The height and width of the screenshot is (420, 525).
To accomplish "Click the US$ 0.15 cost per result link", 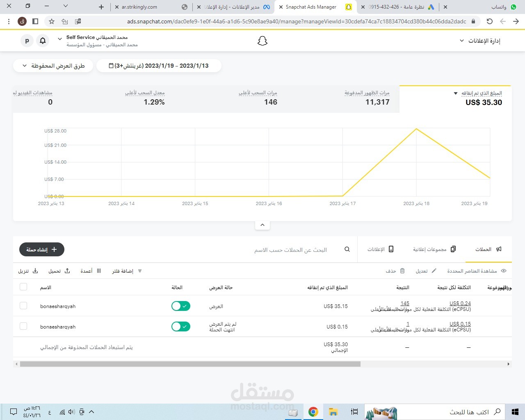I will pyautogui.click(x=460, y=324).
